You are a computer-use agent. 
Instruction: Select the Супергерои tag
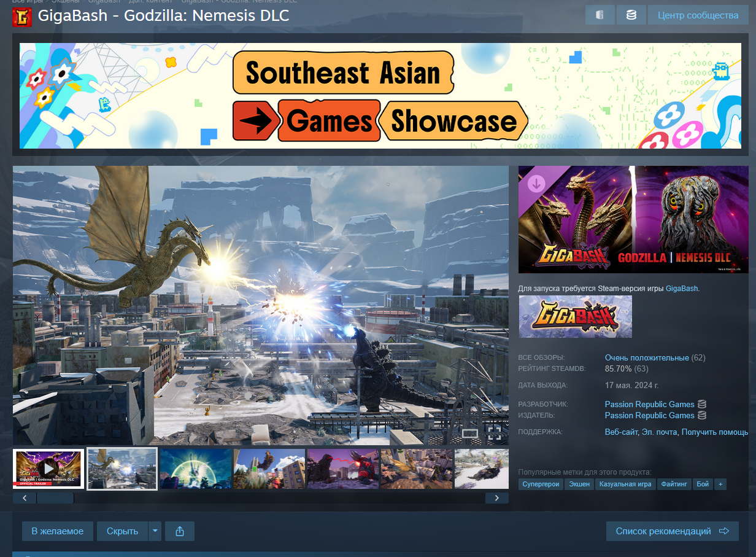click(x=541, y=485)
